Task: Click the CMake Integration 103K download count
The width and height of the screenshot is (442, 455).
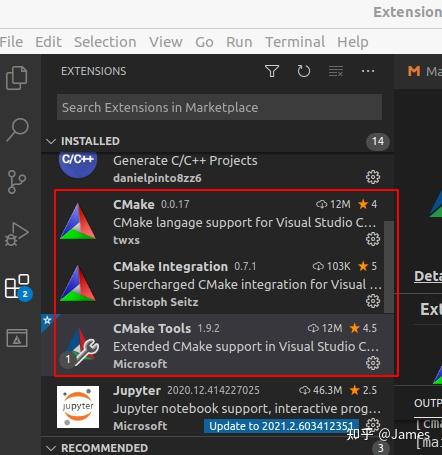Action: click(x=332, y=266)
